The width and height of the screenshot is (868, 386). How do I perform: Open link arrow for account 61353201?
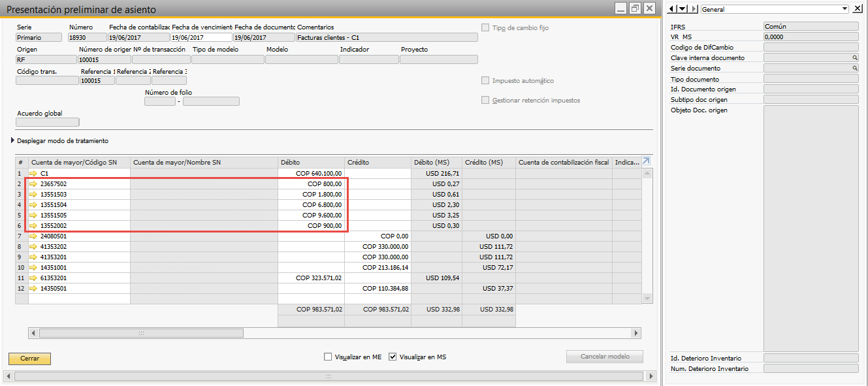coord(34,278)
